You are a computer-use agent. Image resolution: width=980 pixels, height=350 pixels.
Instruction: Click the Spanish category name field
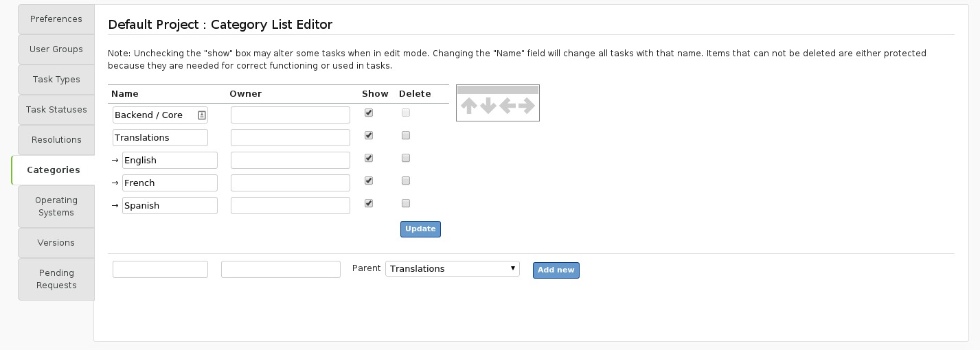[x=170, y=205]
